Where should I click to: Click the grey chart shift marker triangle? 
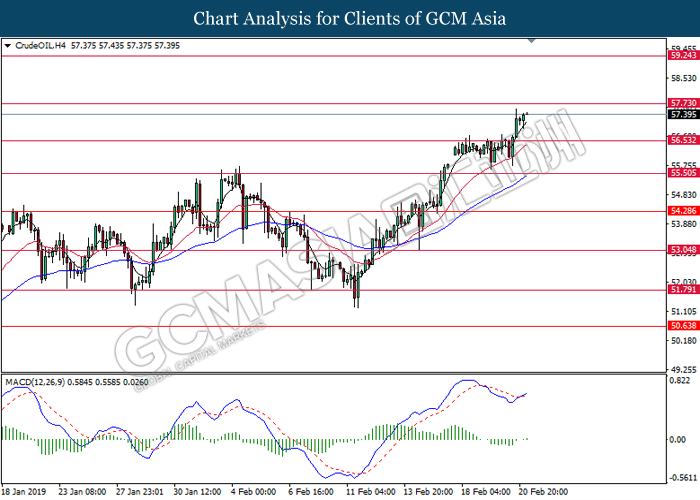[x=533, y=43]
